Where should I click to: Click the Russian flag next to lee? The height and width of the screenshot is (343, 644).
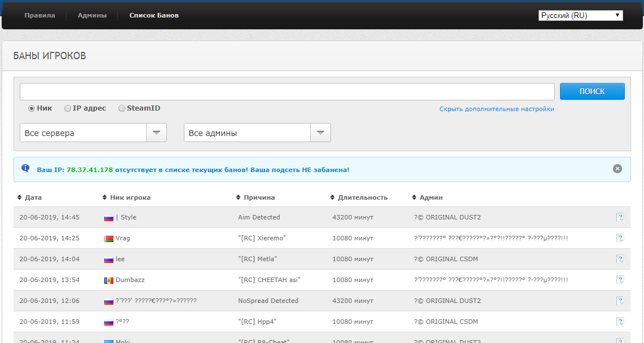[109, 260]
